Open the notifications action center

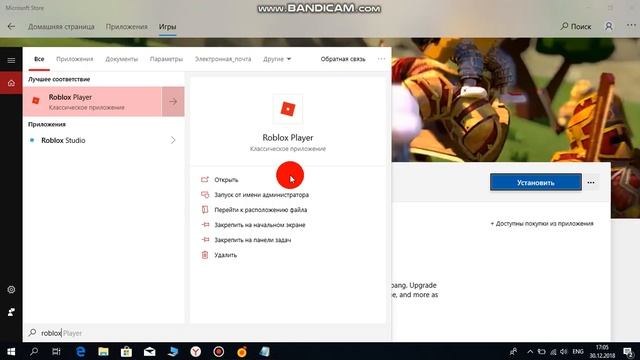[628, 351]
